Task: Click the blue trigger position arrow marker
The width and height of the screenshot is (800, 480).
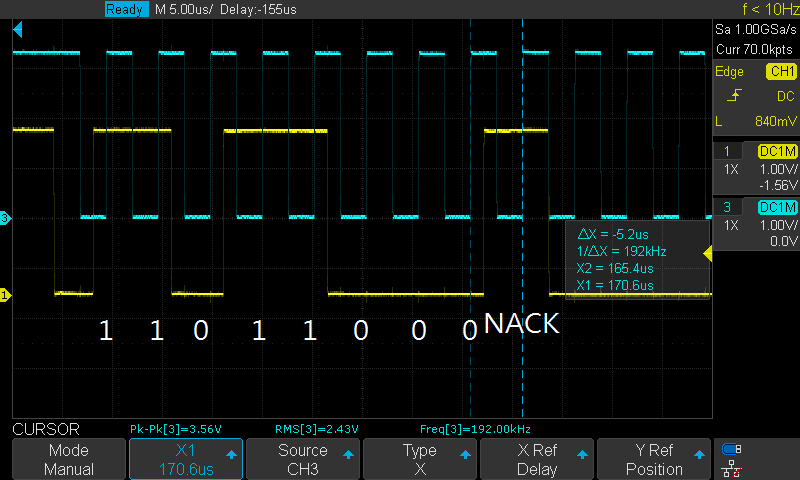Action: pyautogui.click(x=18, y=30)
